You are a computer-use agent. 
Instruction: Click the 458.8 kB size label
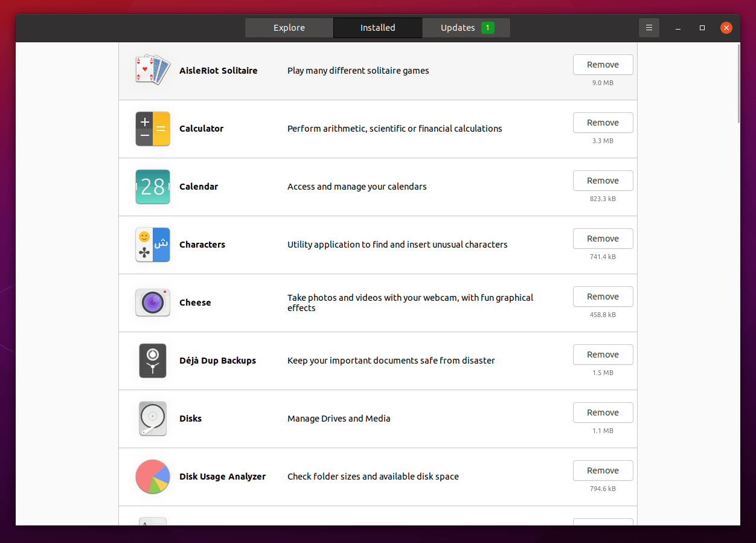(x=603, y=315)
